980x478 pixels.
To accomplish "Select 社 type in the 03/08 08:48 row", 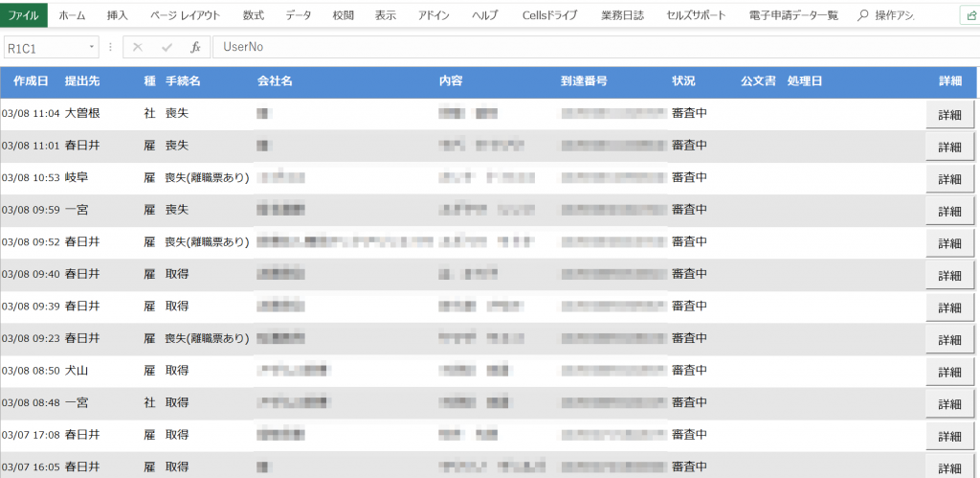I will point(149,402).
